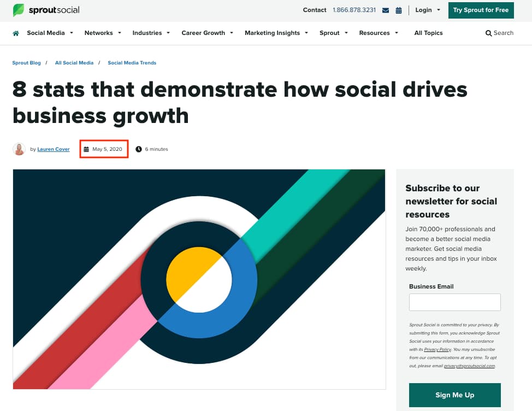Open the Marketing Insights dropdown
The height and width of the screenshot is (411, 532).
tap(276, 33)
